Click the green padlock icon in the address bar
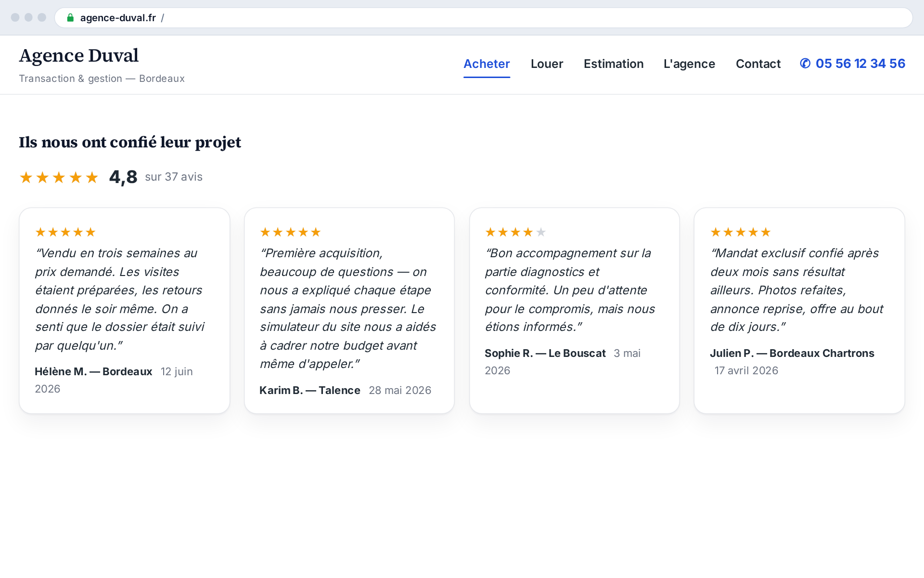Viewport: 924px width, 578px height. 70,18
